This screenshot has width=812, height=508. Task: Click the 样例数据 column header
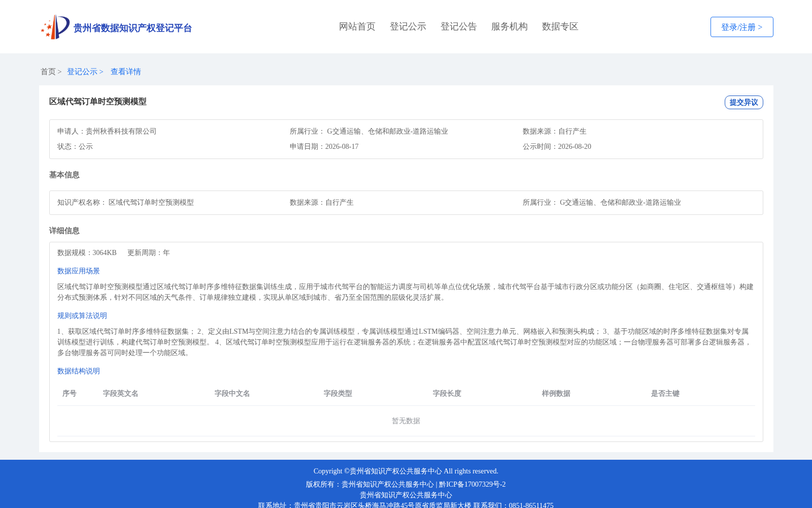(556, 393)
